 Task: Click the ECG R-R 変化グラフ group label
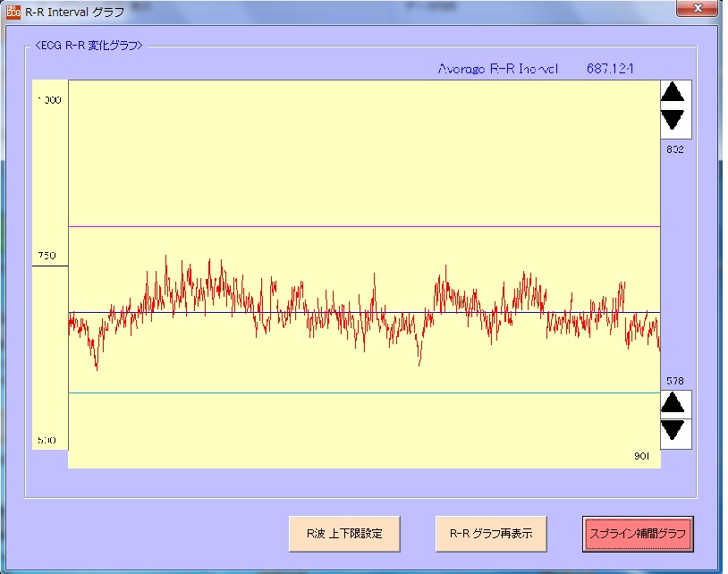[x=89, y=46]
